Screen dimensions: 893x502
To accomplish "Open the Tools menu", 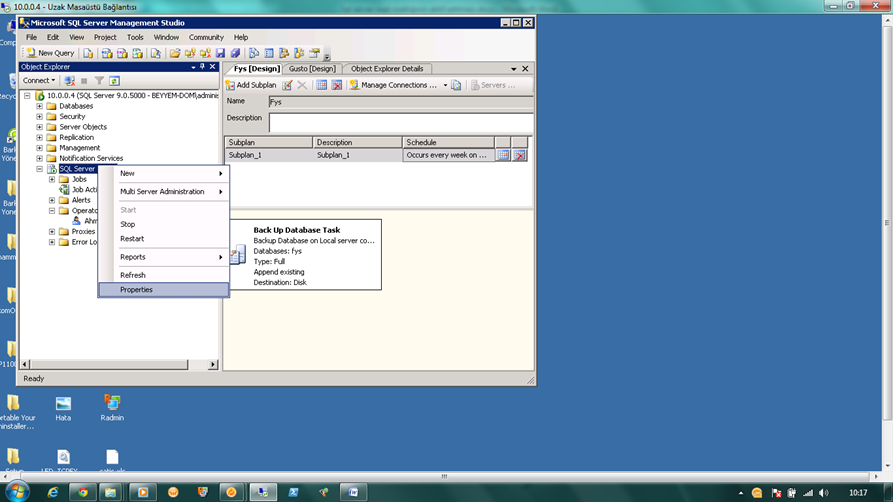I will (x=135, y=37).
